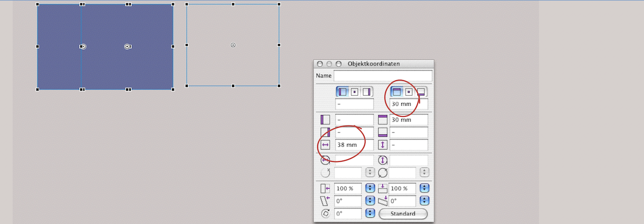Select right-edge horizontal reference toggle
Viewport: 644px width, 224px height.
click(366, 92)
